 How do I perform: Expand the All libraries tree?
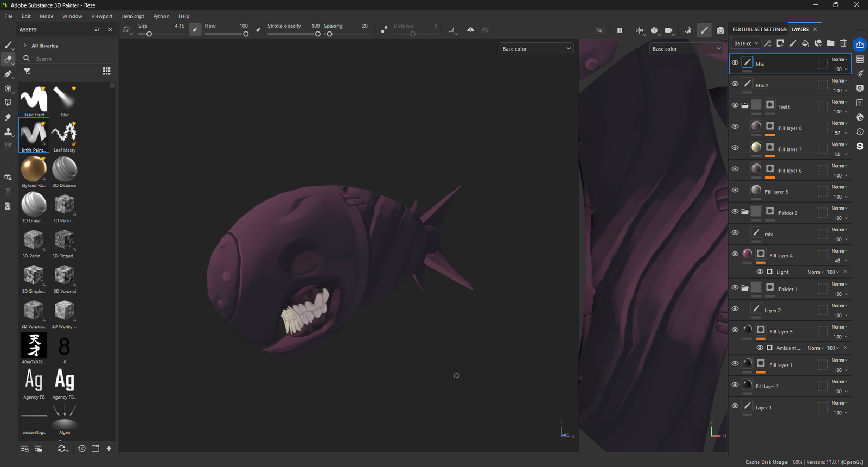[25, 46]
